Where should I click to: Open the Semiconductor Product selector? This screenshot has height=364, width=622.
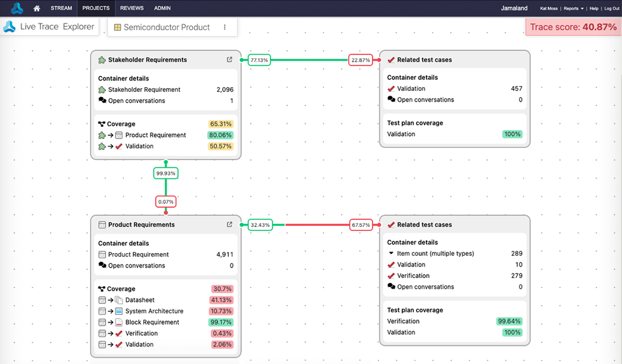point(162,27)
